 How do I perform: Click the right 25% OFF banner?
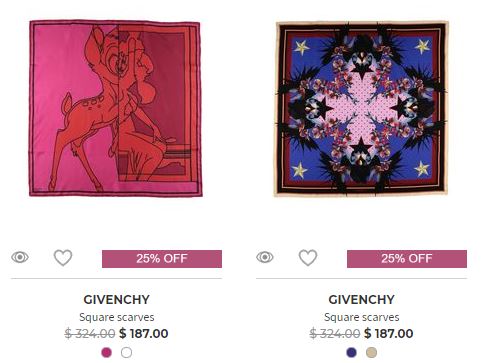coord(407,259)
